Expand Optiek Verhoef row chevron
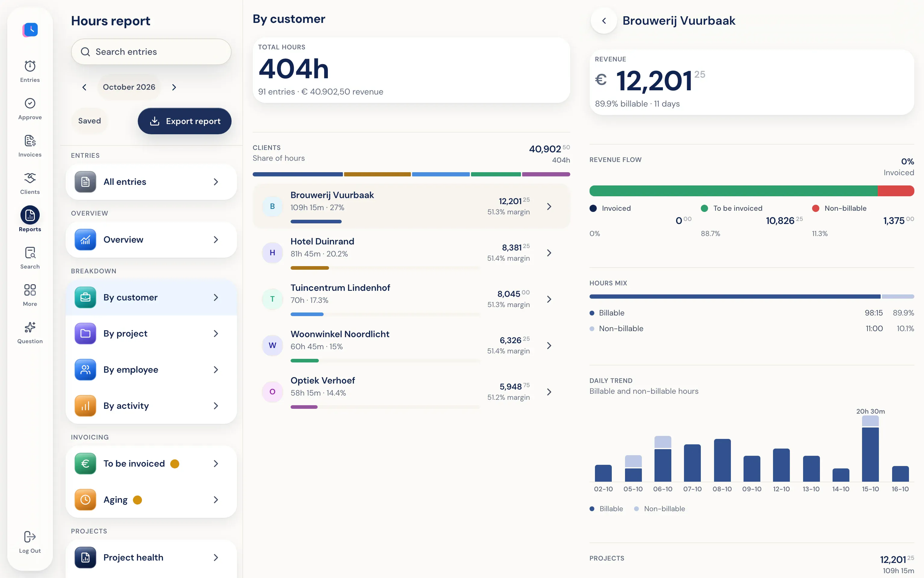This screenshot has height=578, width=924. click(549, 392)
